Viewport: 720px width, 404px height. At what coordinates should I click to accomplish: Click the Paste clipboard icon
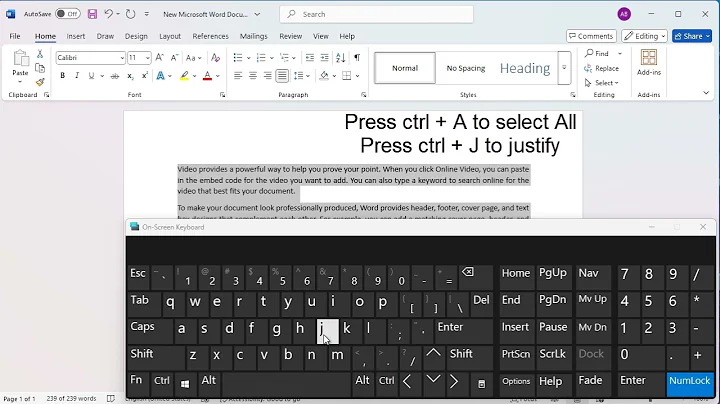click(x=20, y=59)
